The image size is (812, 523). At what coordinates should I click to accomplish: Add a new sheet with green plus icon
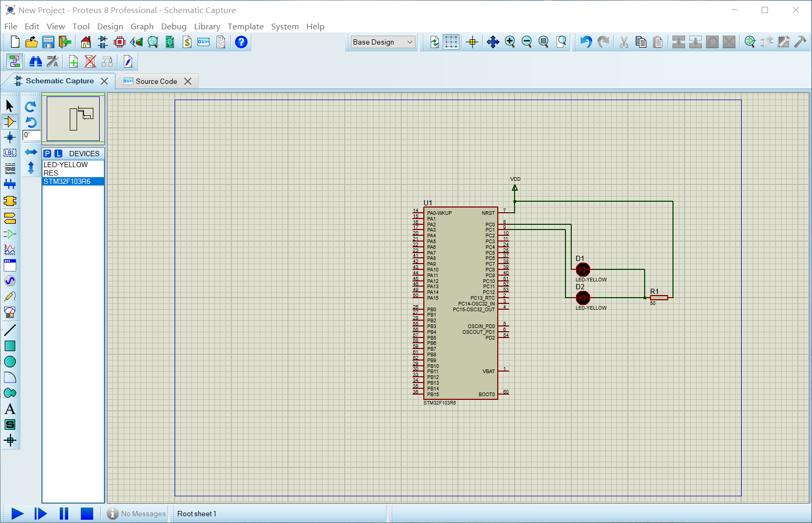pos(73,62)
